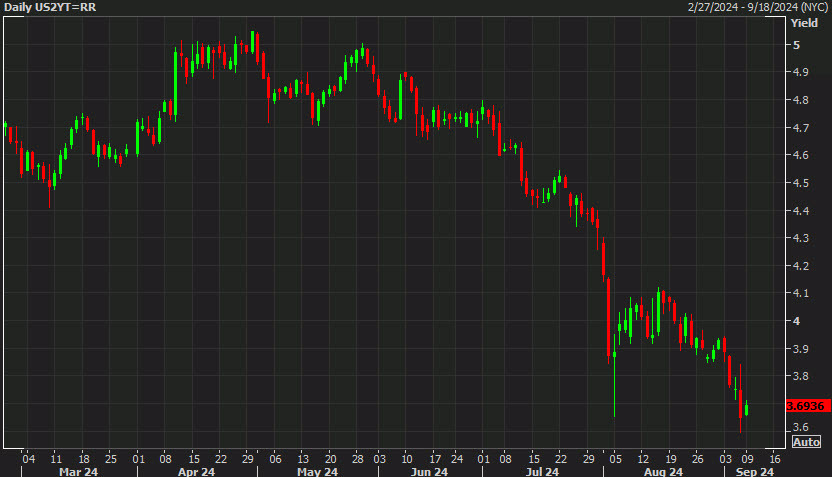This screenshot has width=832, height=477.
Task: Click the 'May 24' month label
Action: [317, 472]
